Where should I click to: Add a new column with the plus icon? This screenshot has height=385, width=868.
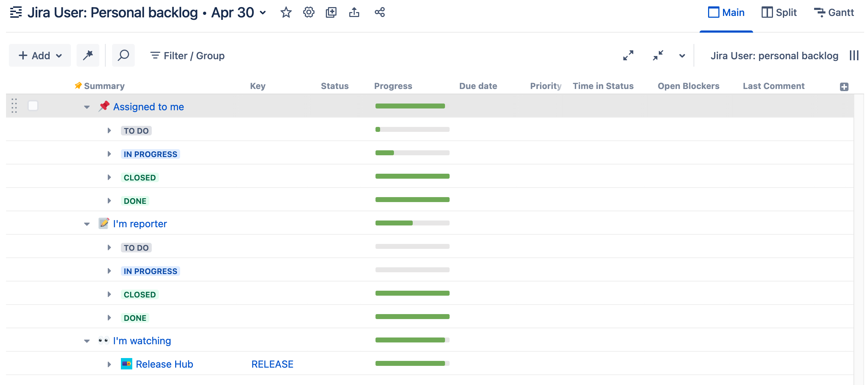pyautogui.click(x=844, y=87)
